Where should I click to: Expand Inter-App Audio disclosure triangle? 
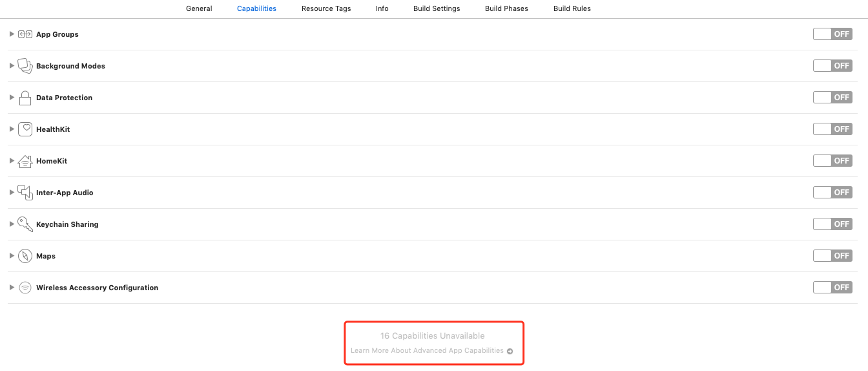[12, 193]
